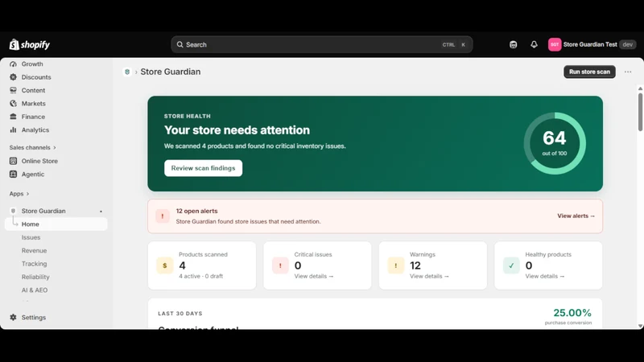Click the red alert icon in open alerts banner
Viewport: 644px width, 362px height.
[163, 216]
